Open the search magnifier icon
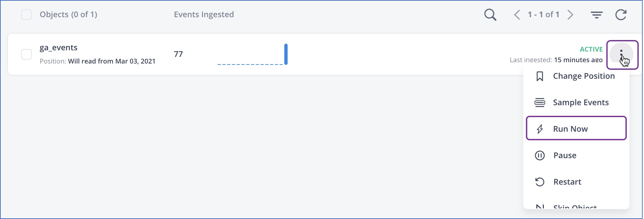 (490, 15)
